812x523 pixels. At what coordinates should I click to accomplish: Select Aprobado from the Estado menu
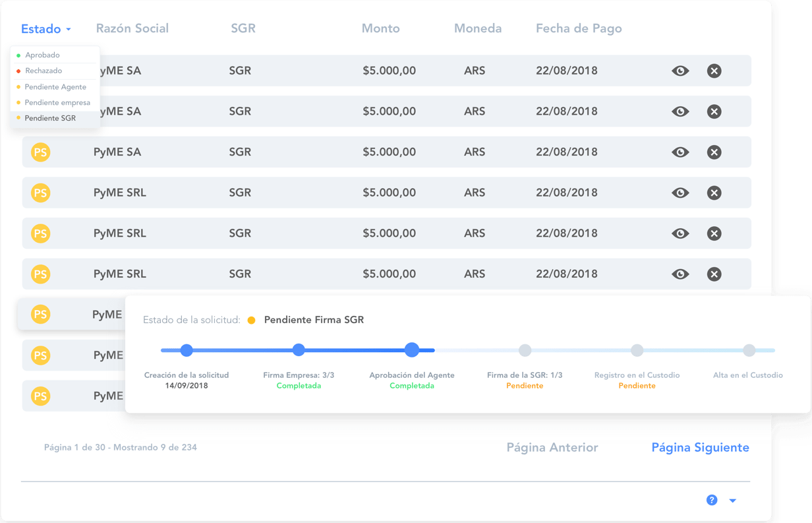tap(42, 55)
